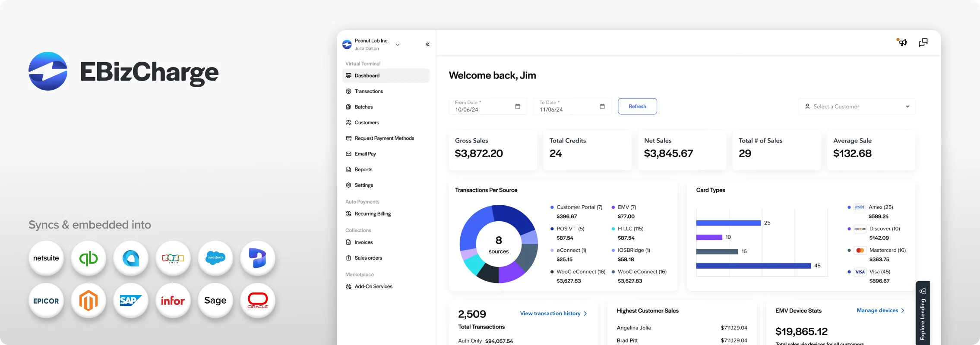Open the Dashboard menu item

pyautogui.click(x=386, y=75)
